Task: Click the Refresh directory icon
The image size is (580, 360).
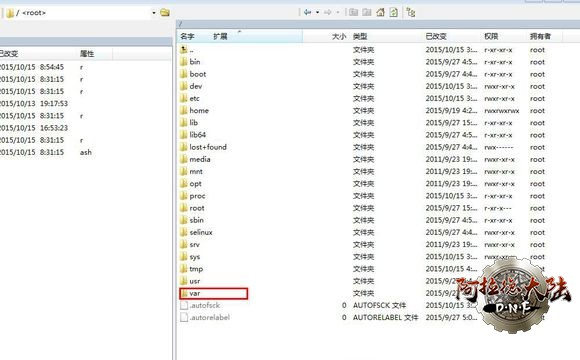Action: 394,13
